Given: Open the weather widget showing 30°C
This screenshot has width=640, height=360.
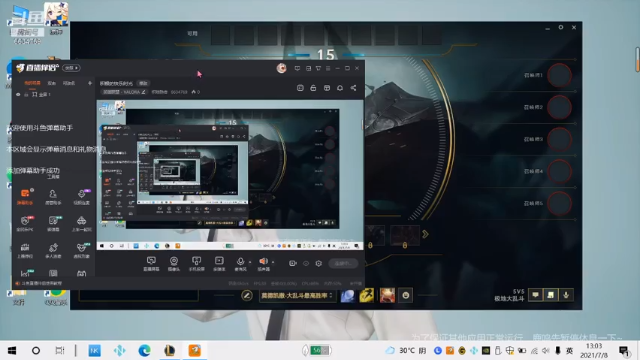Looking at the screenshot, I should click(x=406, y=350).
